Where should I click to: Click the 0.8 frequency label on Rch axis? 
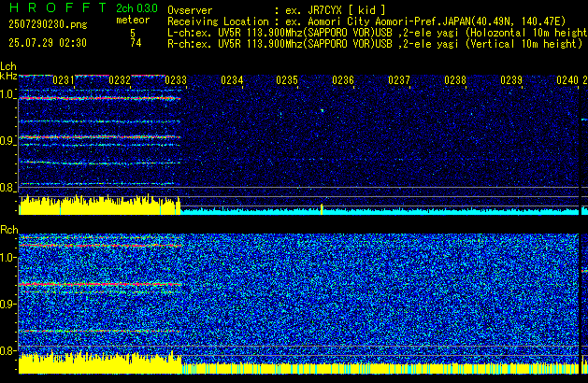(x=7, y=350)
